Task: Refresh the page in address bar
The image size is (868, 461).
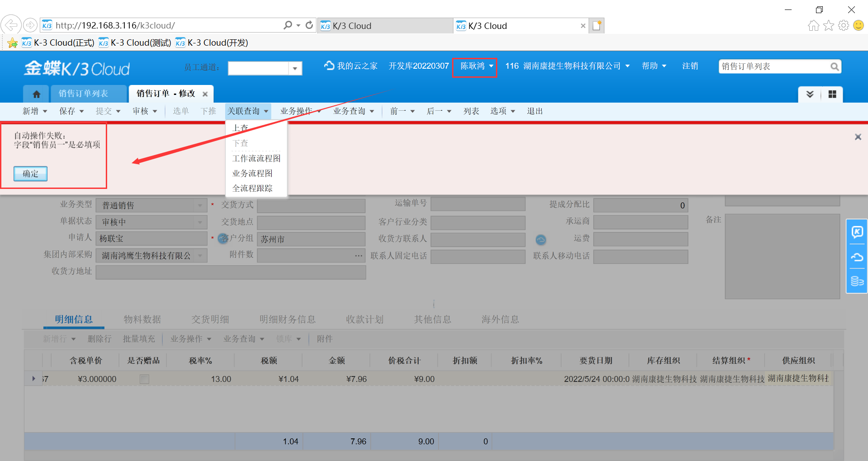Action: [309, 25]
